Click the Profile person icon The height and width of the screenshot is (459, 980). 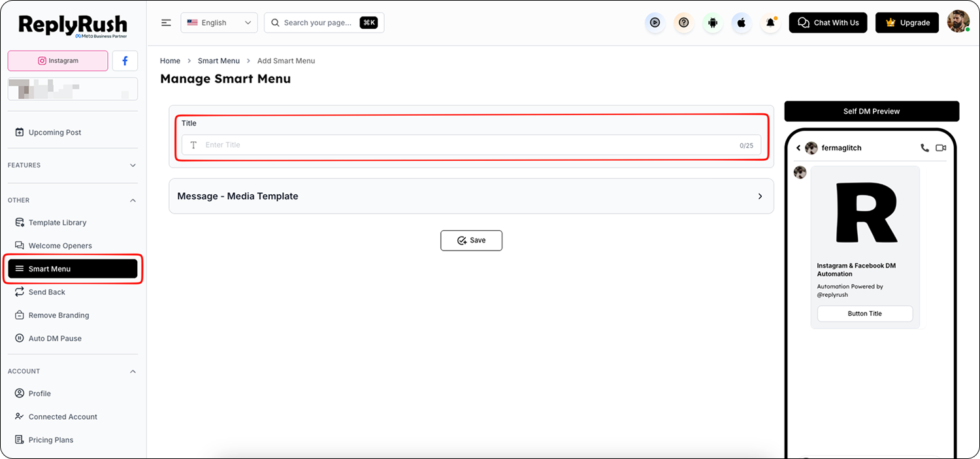pyautogui.click(x=20, y=394)
